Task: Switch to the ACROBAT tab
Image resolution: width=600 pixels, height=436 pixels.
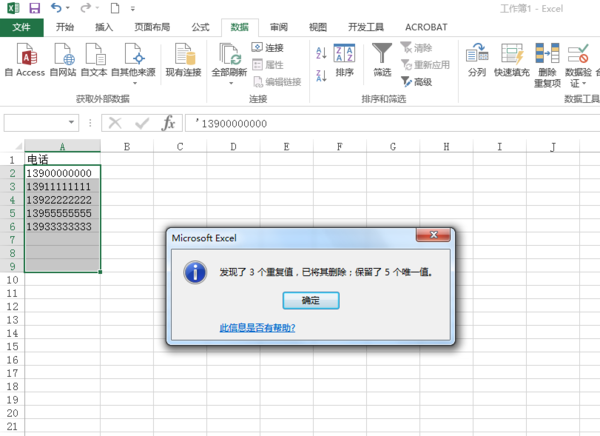Action: [x=426, y=27]
